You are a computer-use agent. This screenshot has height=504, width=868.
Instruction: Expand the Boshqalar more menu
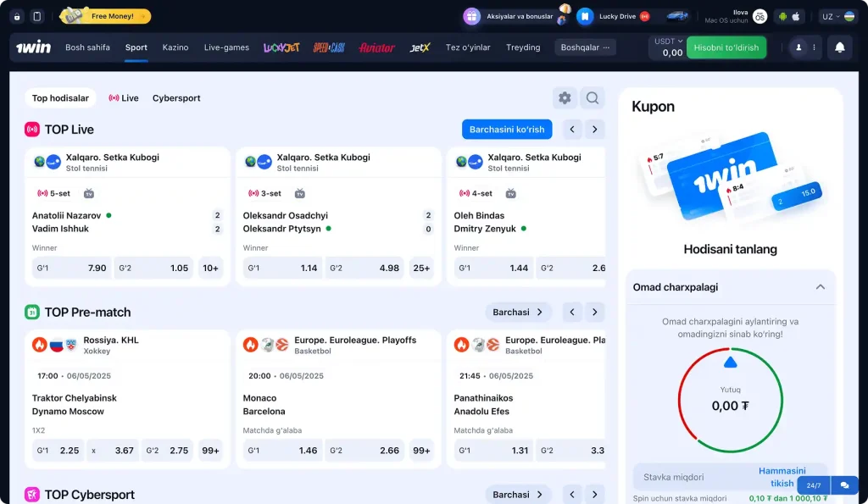[585, 47]
